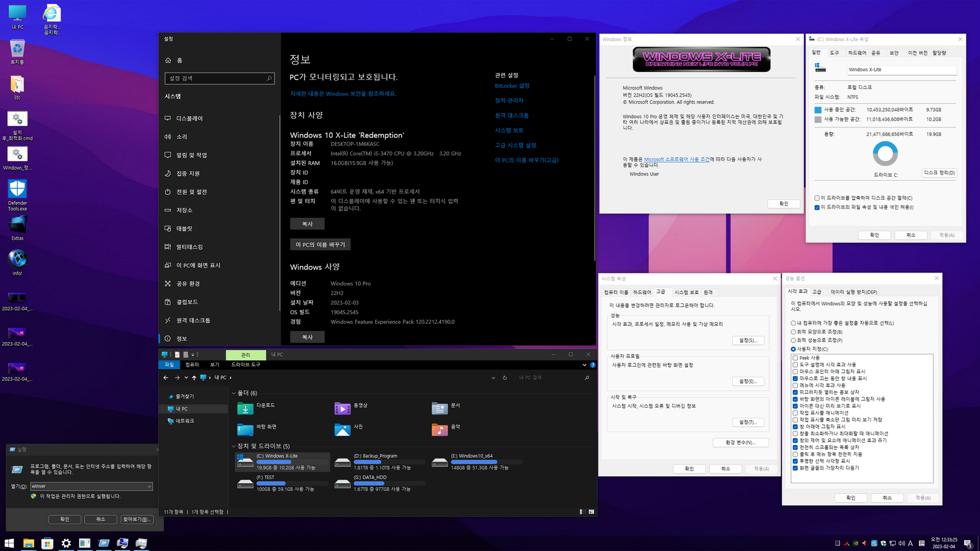Select the (F:) TEST drive icon
Screen dimensions: 980x551
click(x=245, y=483)
